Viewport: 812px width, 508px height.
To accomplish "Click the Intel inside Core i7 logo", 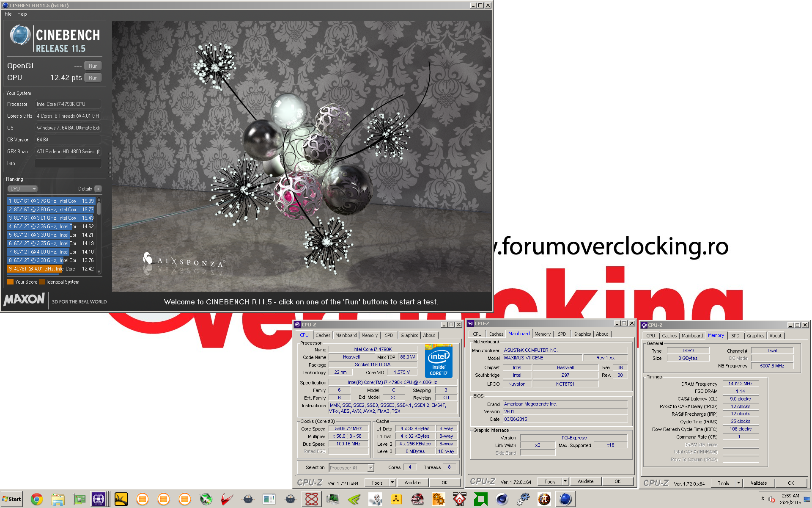I will tap(439, 361).
